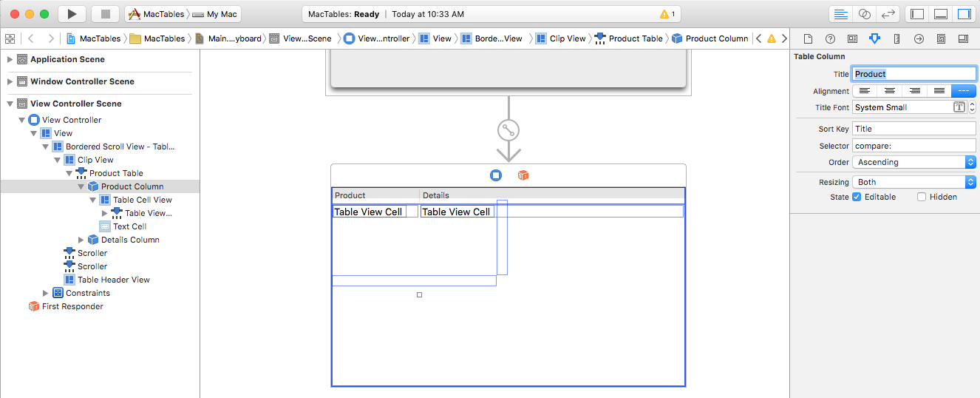Screen dimensions: 980x398
Task: Set title alignment to justified
Action: pos(939,91)
